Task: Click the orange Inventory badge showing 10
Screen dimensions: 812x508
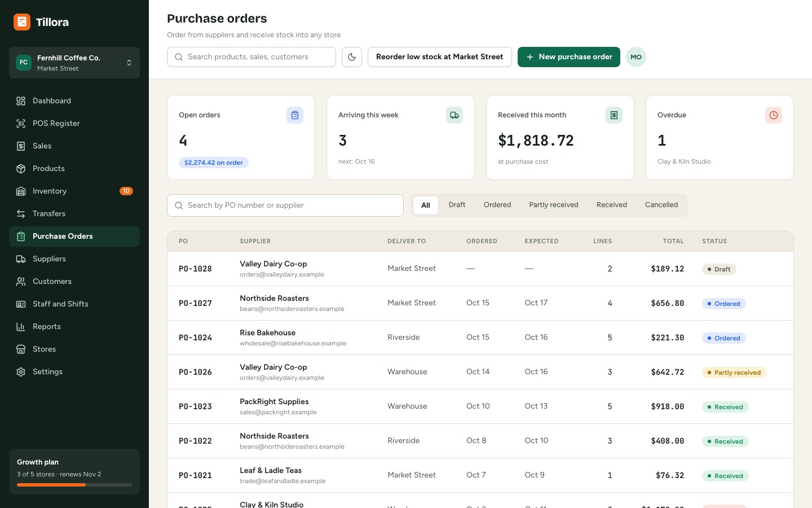Action: click(126, 191)
